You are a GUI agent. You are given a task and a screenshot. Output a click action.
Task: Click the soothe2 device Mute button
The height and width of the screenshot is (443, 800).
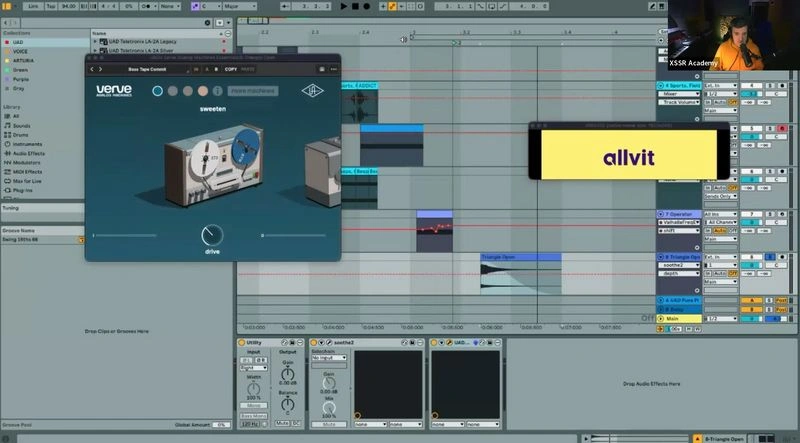[x=329, y=424]
